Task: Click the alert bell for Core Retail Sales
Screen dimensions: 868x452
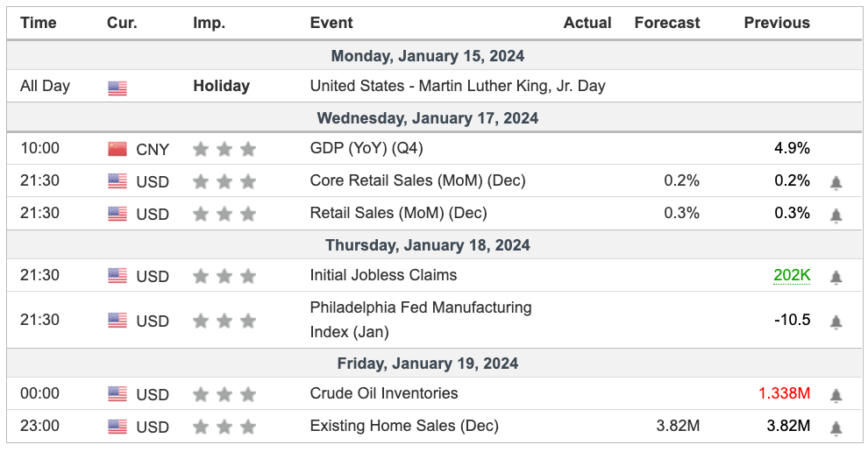Action: point(836,182)
